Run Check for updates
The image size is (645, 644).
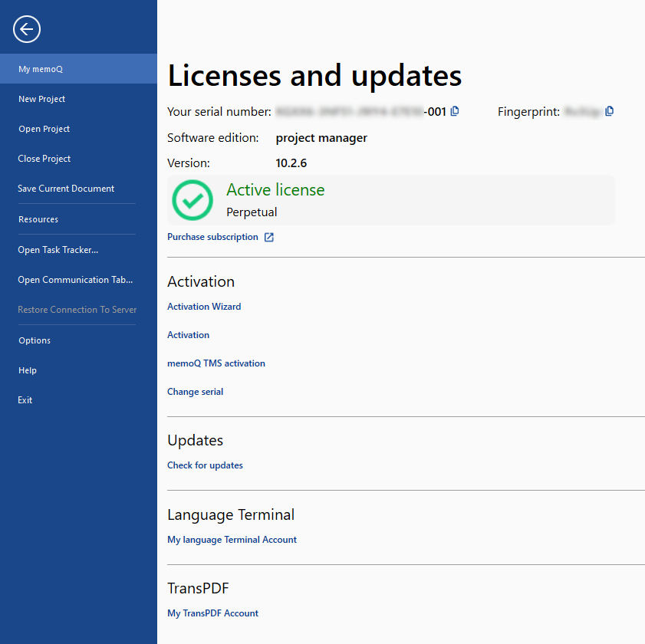pos(206,465)
